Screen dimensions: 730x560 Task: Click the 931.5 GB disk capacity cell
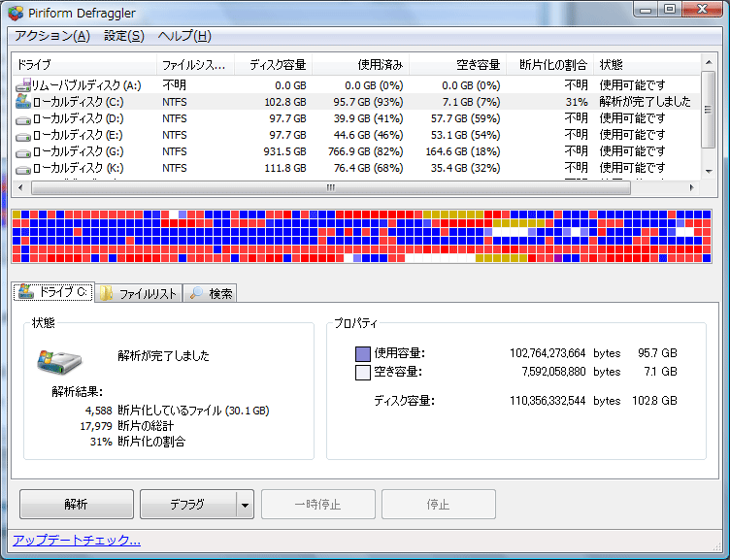(284, 151)
